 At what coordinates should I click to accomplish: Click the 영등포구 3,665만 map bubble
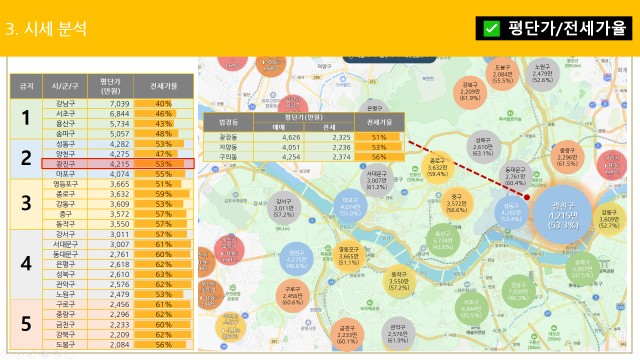point(349,256)
